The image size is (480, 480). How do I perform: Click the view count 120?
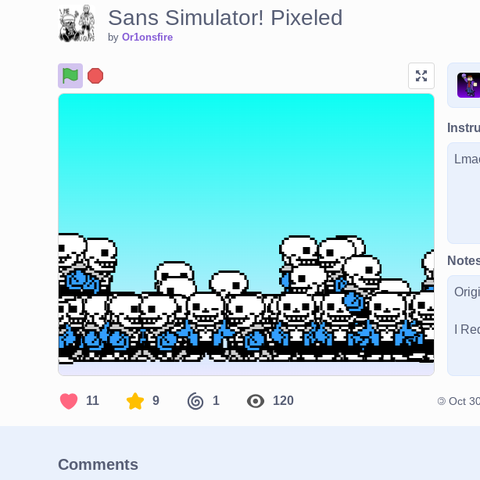coord(283,401)
